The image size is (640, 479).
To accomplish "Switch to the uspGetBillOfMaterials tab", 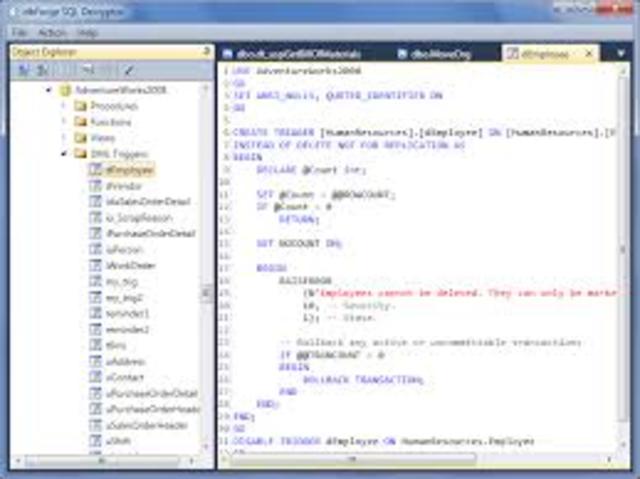I will (292, 54).
